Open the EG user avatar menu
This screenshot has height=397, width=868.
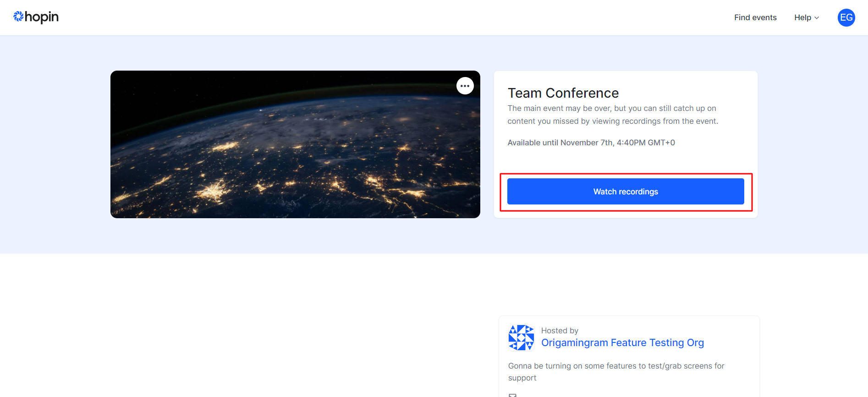point(846,17)
